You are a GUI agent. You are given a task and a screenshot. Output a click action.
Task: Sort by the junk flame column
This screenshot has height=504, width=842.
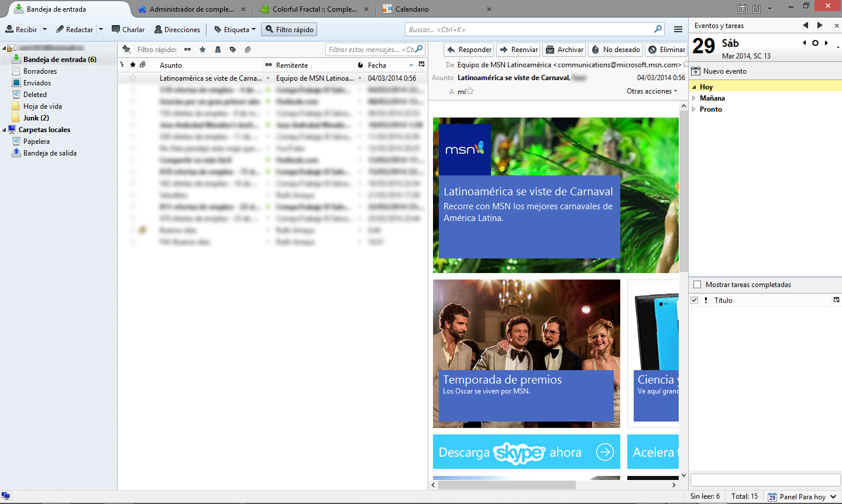360,65
